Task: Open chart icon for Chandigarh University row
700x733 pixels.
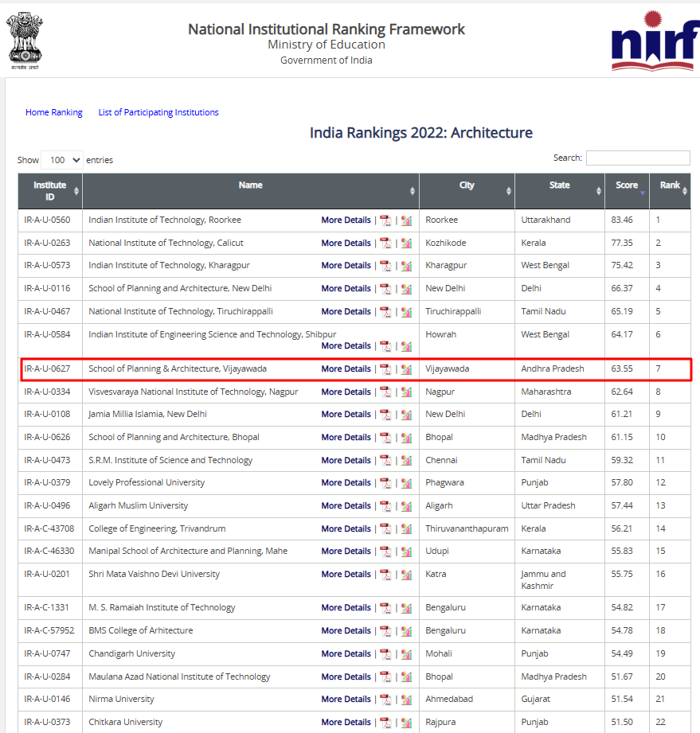Action: point(407,654)
